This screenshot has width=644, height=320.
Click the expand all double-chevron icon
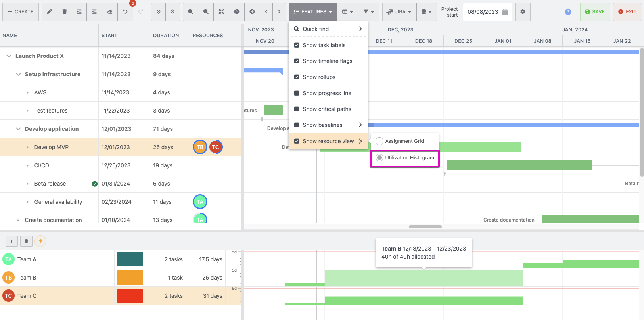[158, 12]
